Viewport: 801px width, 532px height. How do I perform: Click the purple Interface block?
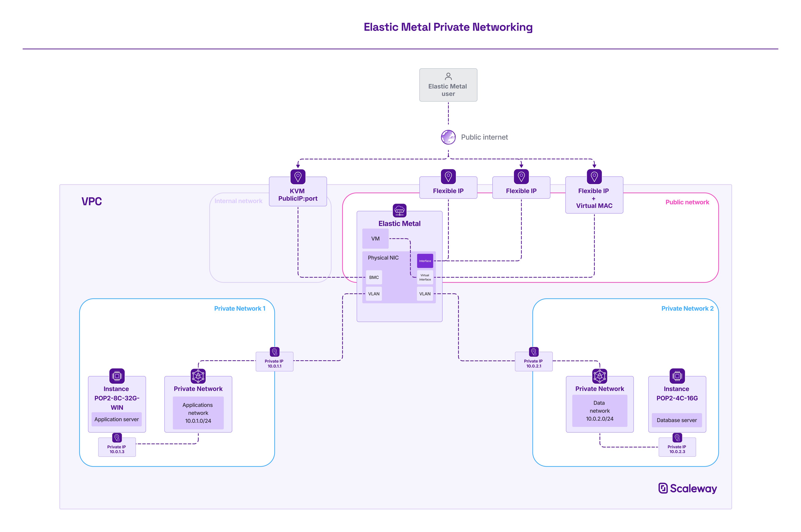click(x=425, y=261)
